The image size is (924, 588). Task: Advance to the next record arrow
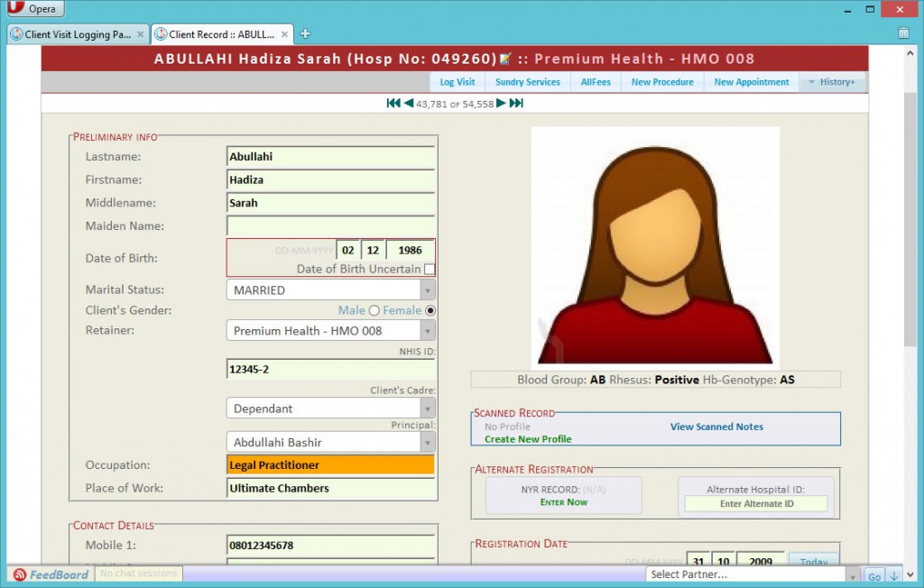501,103
